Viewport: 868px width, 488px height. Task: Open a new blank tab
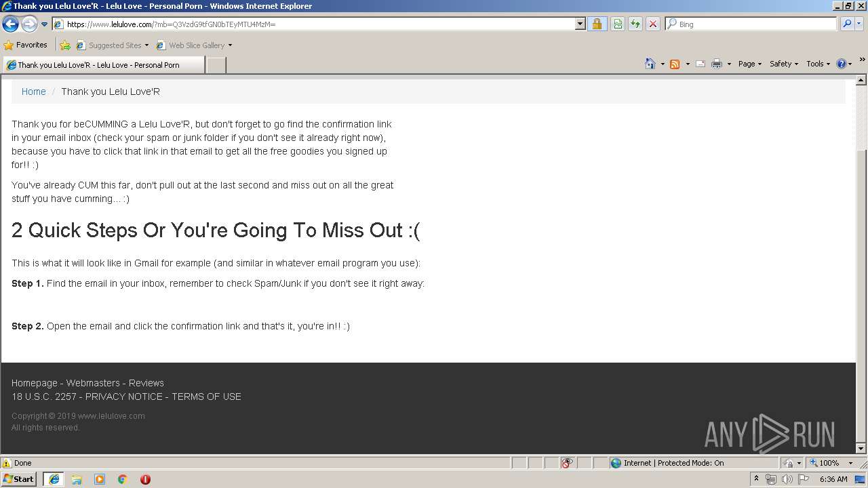tap(216, 65)
